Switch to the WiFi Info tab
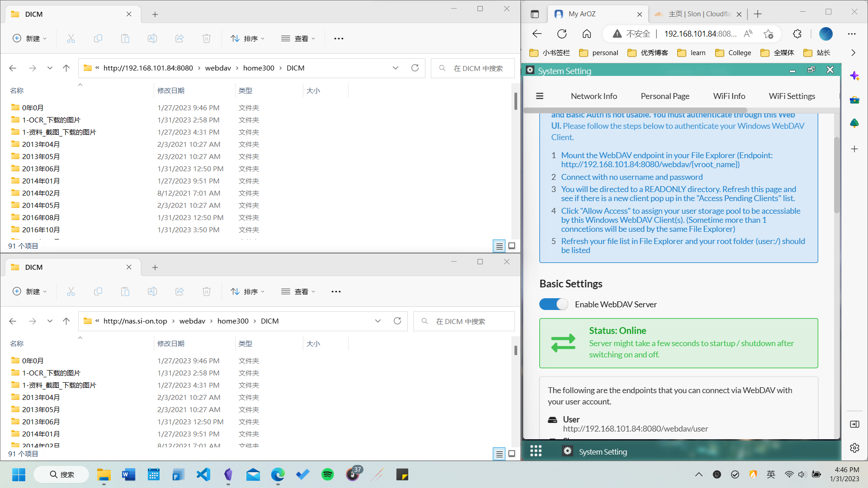This screenshot has width=868, height=488. point(729,96)
